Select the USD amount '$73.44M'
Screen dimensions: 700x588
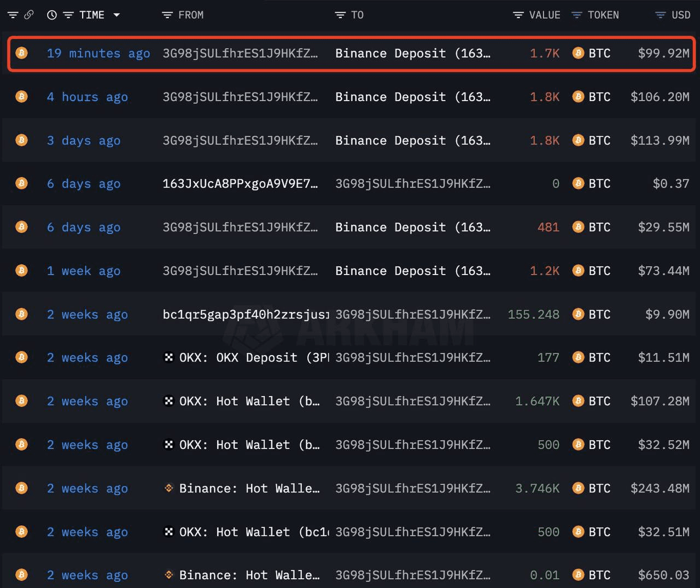(x=664, y=271)
